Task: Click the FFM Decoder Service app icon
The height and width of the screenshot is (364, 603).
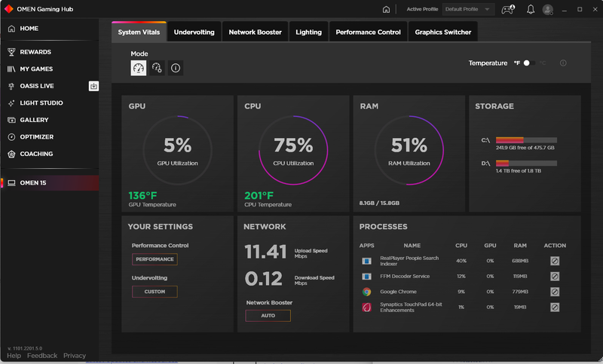Action: (x=366, y=277)
